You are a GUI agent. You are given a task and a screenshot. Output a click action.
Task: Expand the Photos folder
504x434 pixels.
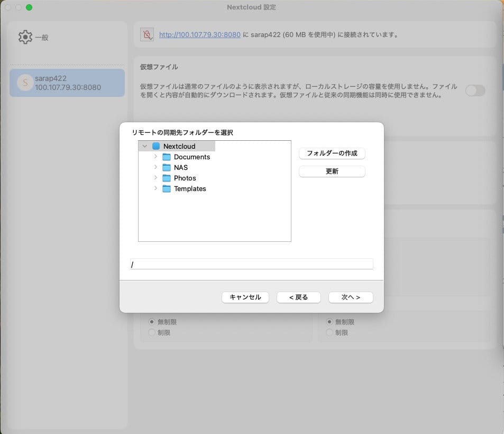click(x=155, y=178)
